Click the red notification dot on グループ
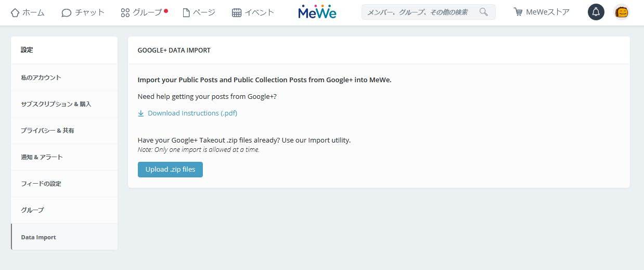644x270 pixels. 166,10
